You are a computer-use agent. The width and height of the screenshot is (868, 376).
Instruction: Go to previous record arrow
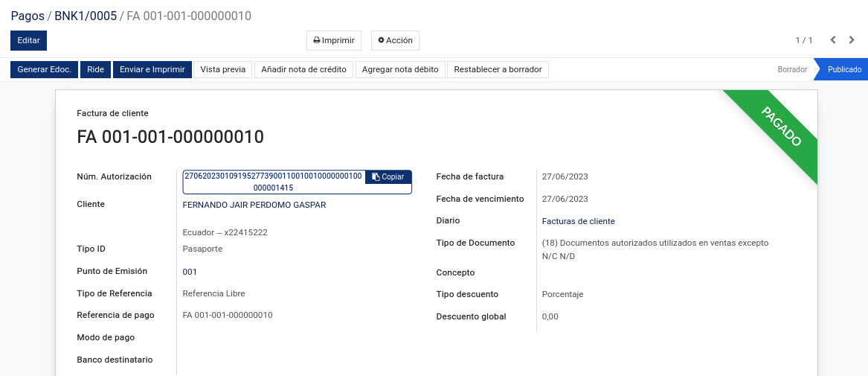pyautogui.click(x=832, y=40)
